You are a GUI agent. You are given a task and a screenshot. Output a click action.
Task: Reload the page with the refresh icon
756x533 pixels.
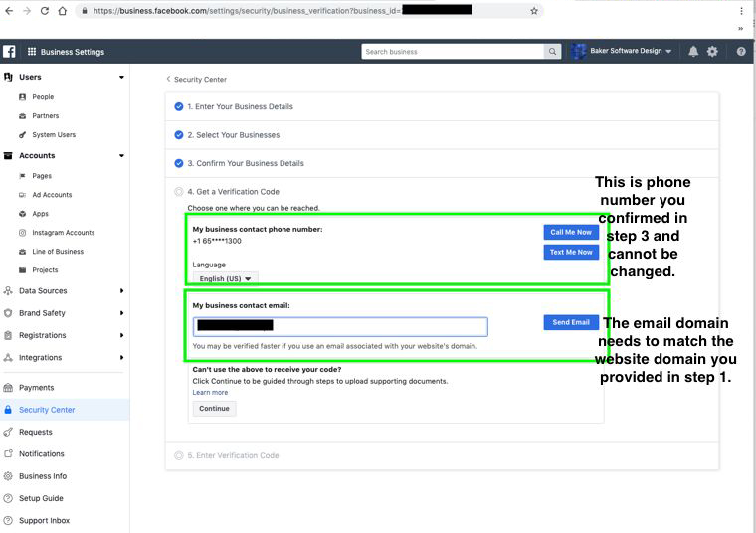pos(45,11)
